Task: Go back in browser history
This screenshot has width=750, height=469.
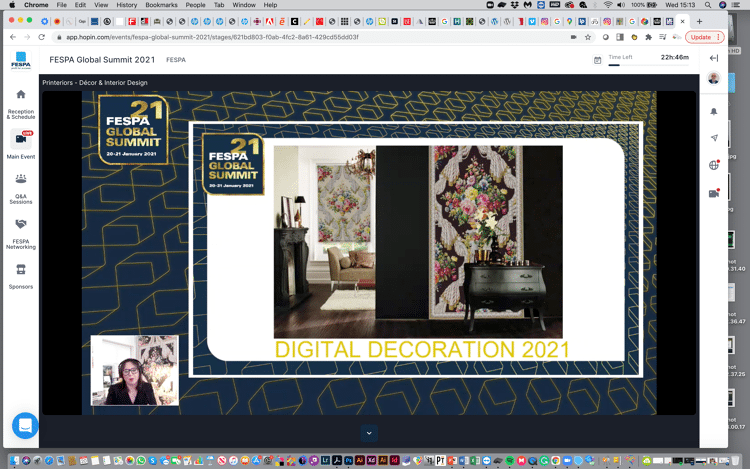Action: point(13,37)
